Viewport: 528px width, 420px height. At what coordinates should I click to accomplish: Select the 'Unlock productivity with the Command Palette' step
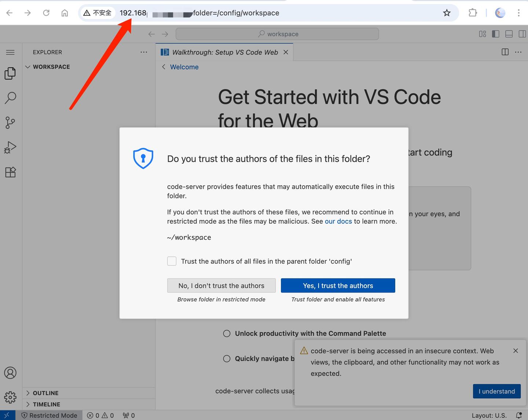click(x=310, y=334)
